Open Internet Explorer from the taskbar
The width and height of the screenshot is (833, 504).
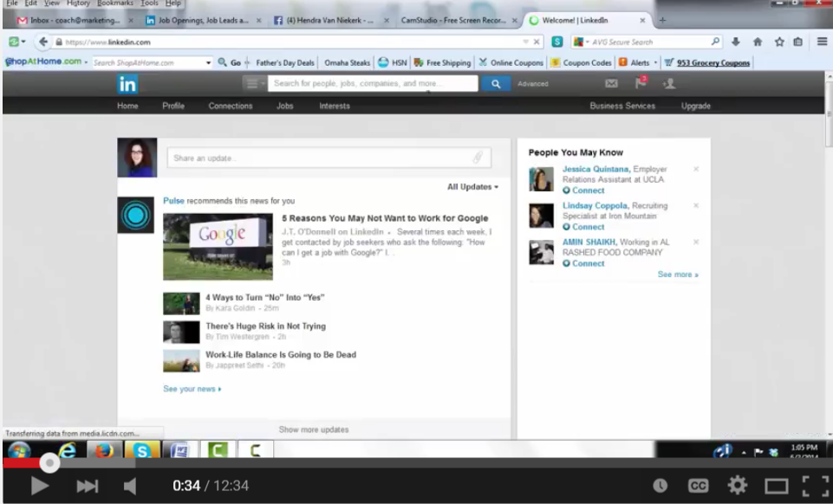point(68,450)
